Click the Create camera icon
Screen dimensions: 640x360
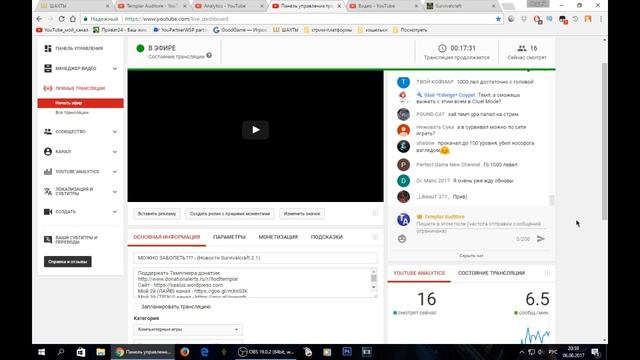48,211
